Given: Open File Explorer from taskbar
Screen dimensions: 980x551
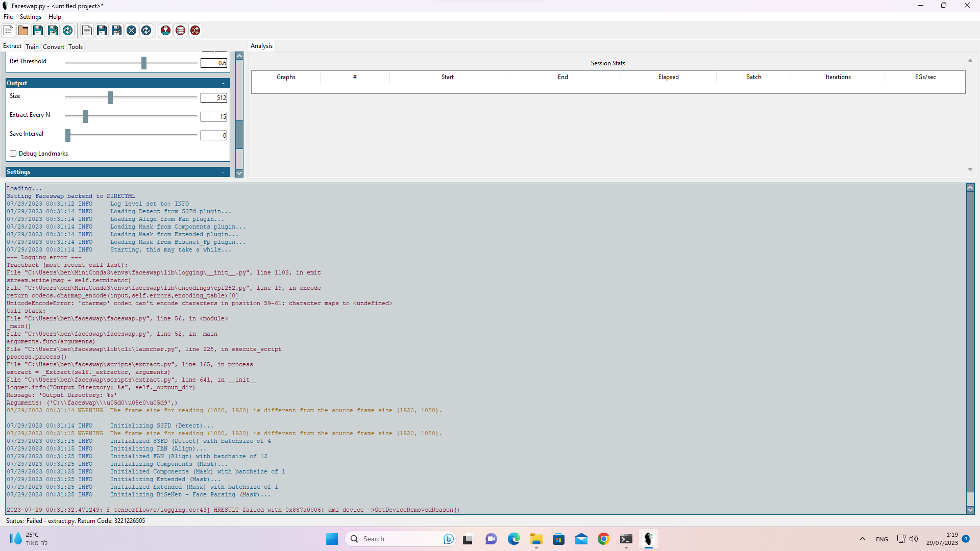Looking at the screenshot, I should point(536,539).
